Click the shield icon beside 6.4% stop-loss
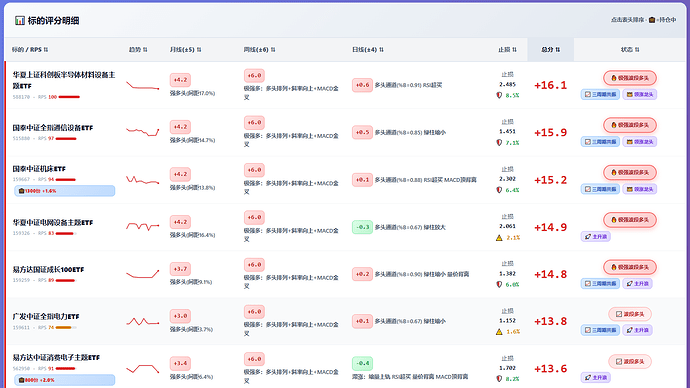 [499, 190]
